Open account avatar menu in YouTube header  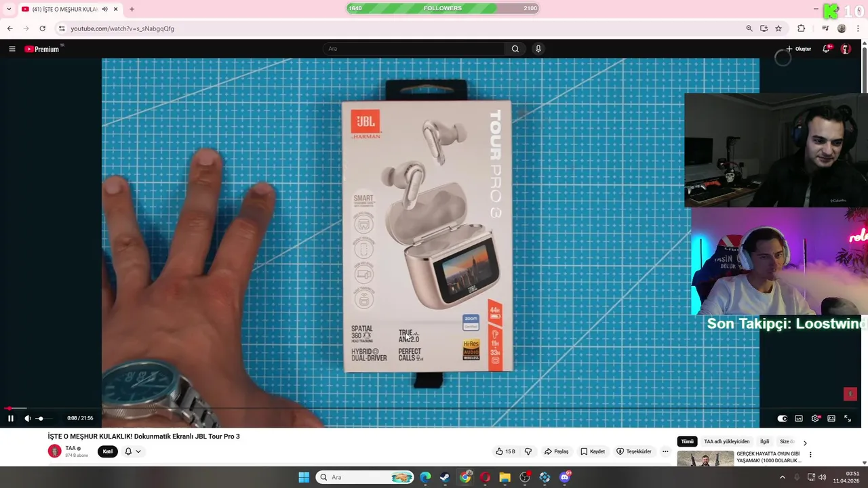click(846, 49)
